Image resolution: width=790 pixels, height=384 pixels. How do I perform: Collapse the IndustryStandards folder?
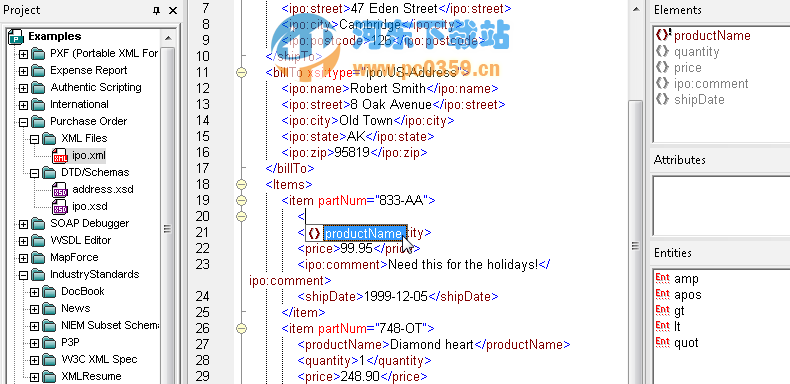pyautogui.click(x=23, y=275)
